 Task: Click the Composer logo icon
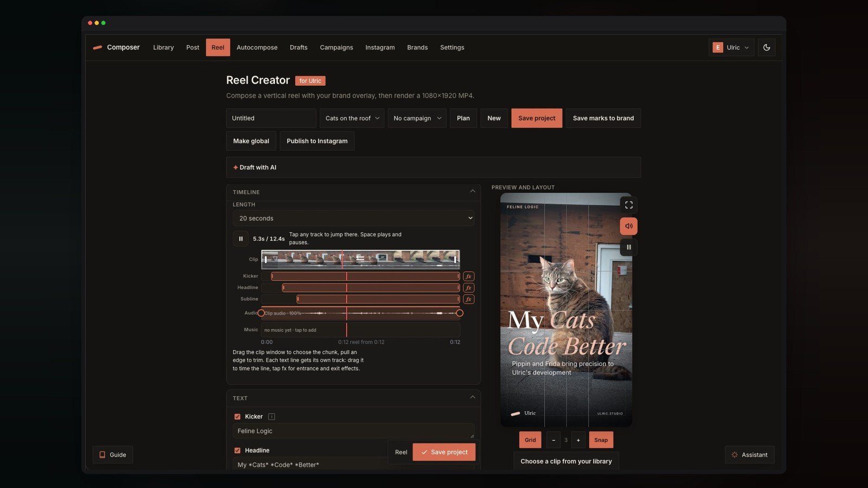coord(98,48)
